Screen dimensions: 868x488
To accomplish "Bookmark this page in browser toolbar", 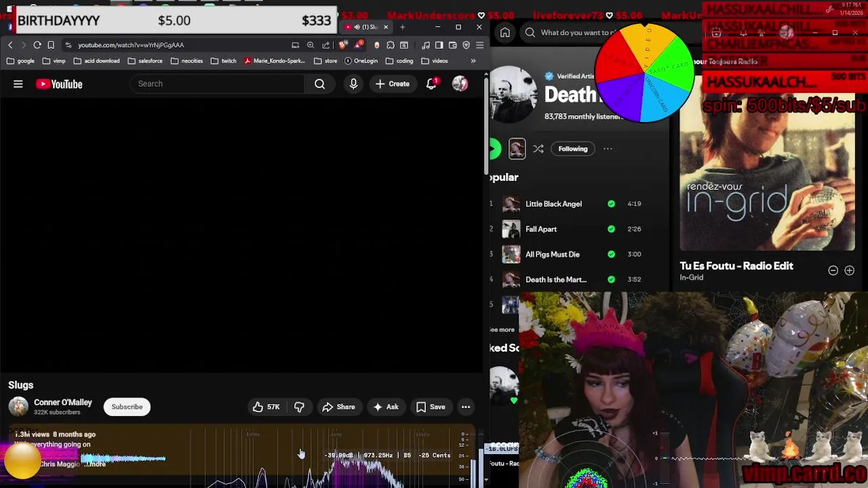I will (51, 45).
